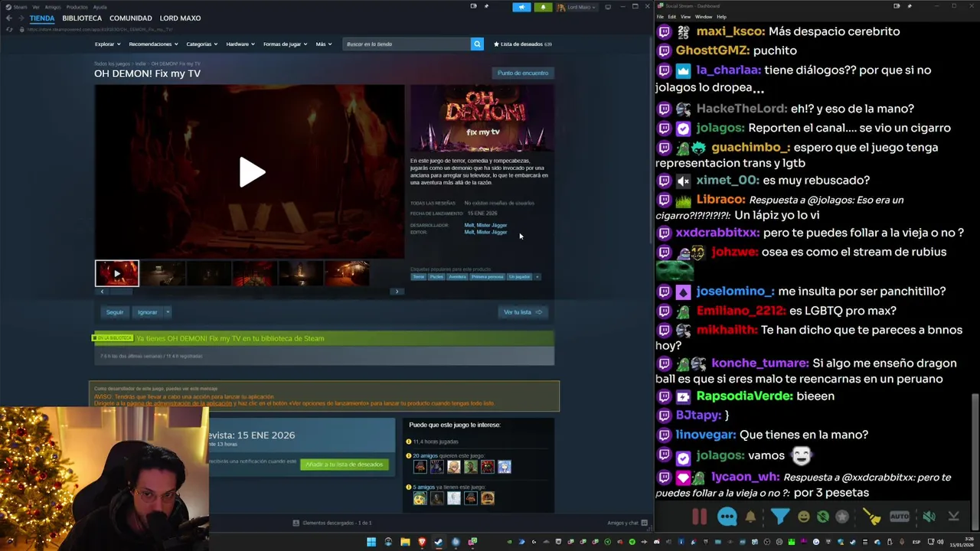Screen dimensions: 980x551
Task: Click the store search magnifier button
Action: [x=477, y=44]
